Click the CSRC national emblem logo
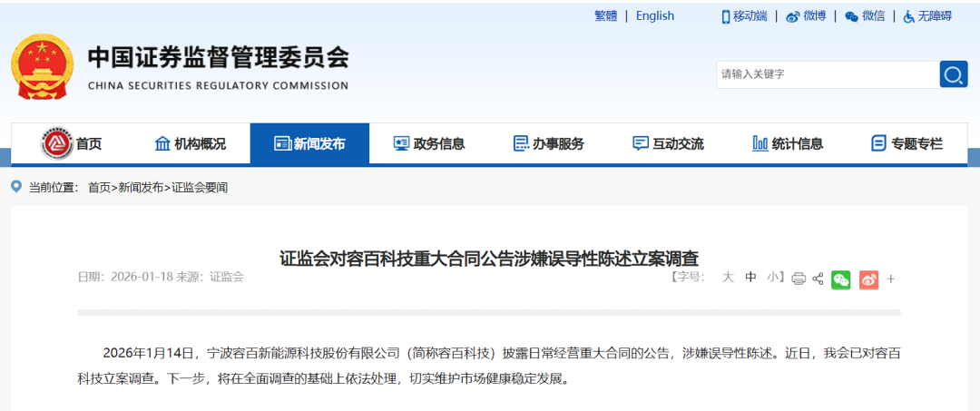 tap(42, 68)
